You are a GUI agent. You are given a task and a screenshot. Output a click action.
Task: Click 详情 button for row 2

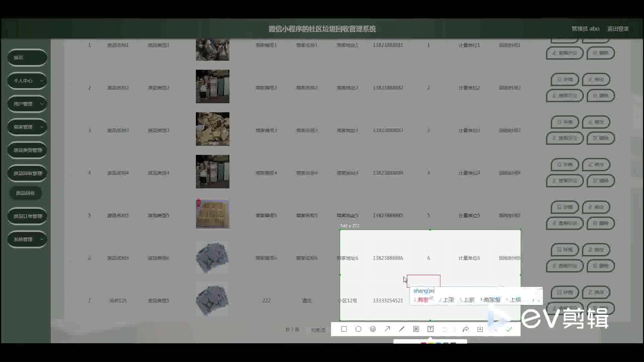coord(565,79)
